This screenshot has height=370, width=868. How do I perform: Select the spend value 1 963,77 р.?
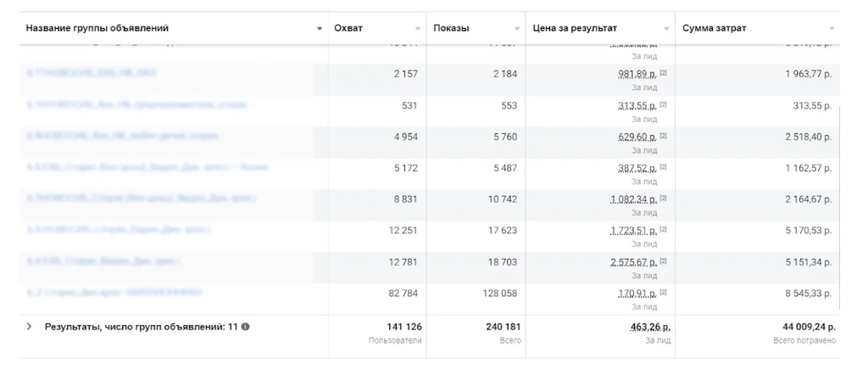tap(808, 74)
